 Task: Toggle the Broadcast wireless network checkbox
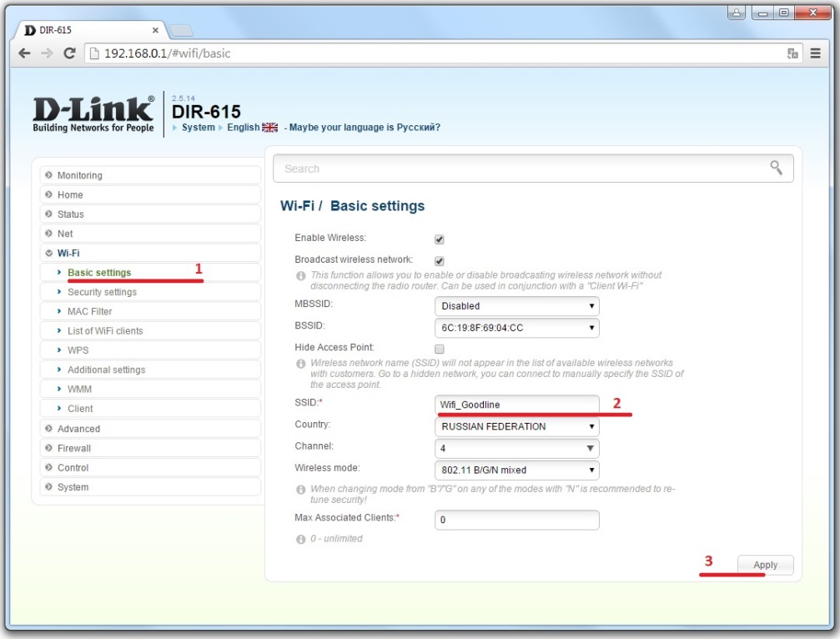(440, 261)
